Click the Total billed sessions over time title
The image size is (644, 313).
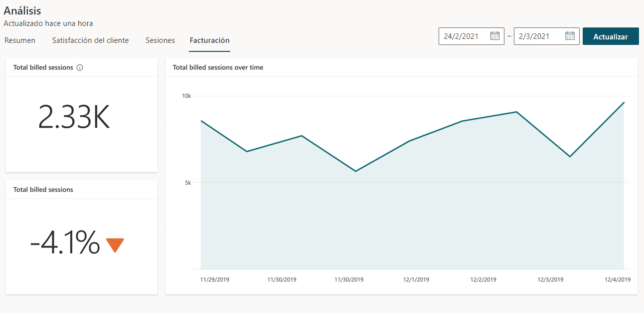pyautogui.click(x=218, y=67)
